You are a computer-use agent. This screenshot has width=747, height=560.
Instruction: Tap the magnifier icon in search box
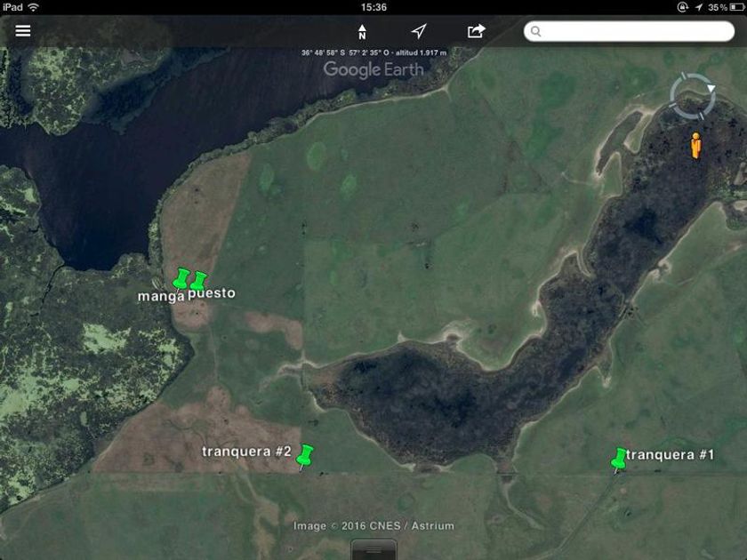[x=536, y=32]
